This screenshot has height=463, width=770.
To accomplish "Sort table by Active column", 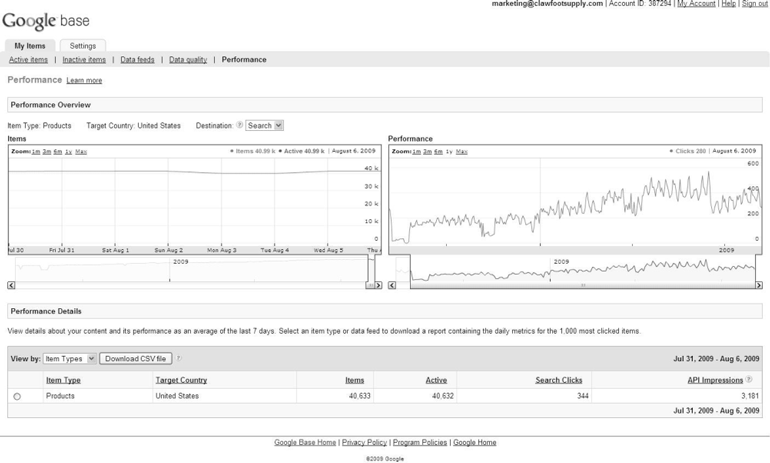I will (x=436, y=380).
